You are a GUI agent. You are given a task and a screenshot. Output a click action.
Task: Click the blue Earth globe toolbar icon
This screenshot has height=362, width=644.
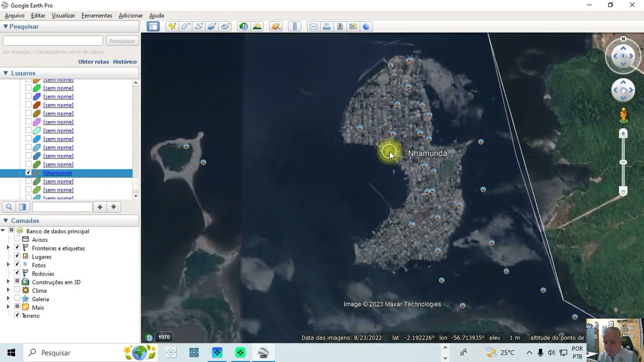[x=366, y=27]
